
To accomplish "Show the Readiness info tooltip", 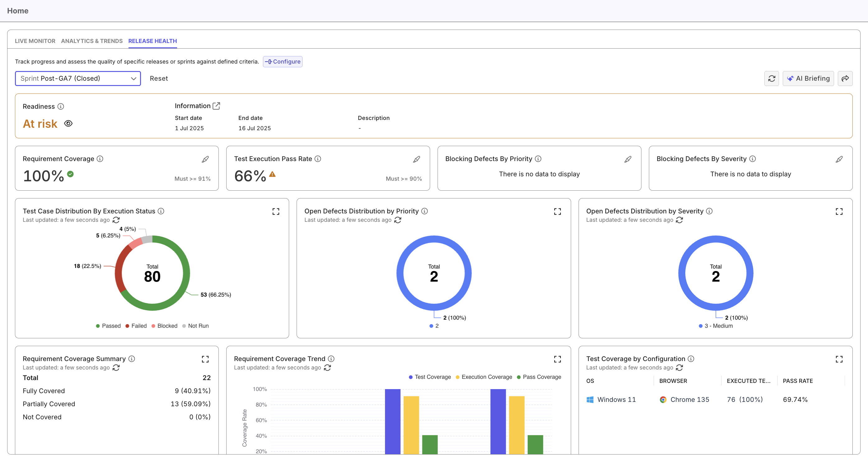I will pos(61,106).
